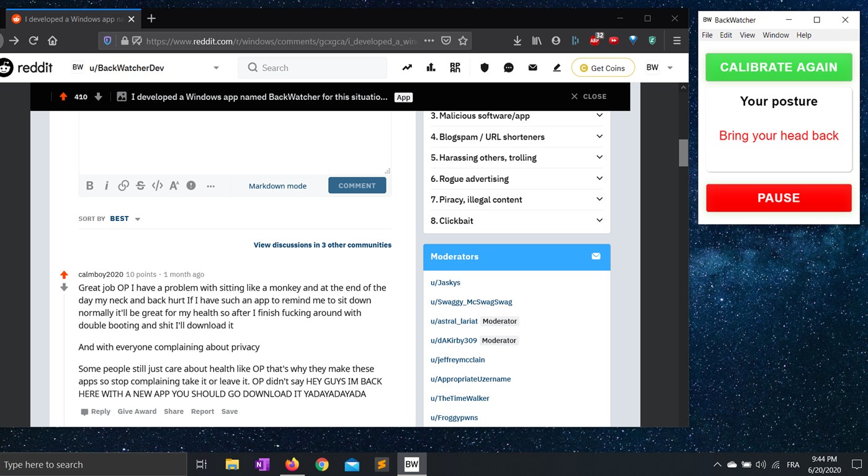Switch to the Reddit post browser tab
The image size is (868, 476).
coord(68,19)
